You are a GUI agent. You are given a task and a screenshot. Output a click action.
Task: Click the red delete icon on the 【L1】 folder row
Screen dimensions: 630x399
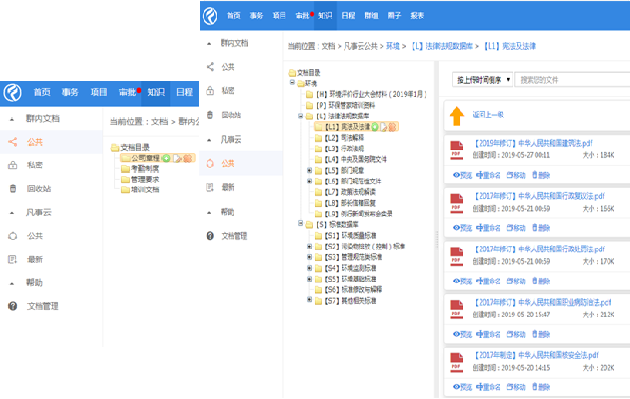coord(392,127)
